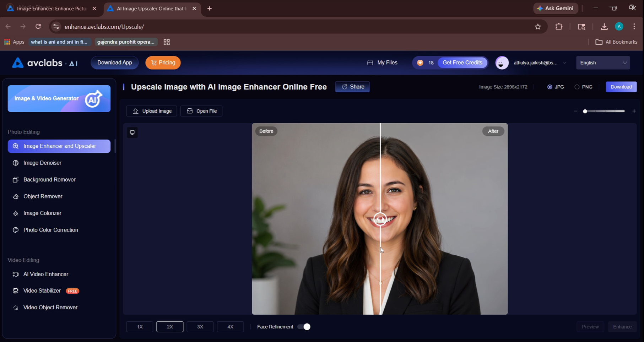
Task: Click Open File button
Action: pos(201,111)
